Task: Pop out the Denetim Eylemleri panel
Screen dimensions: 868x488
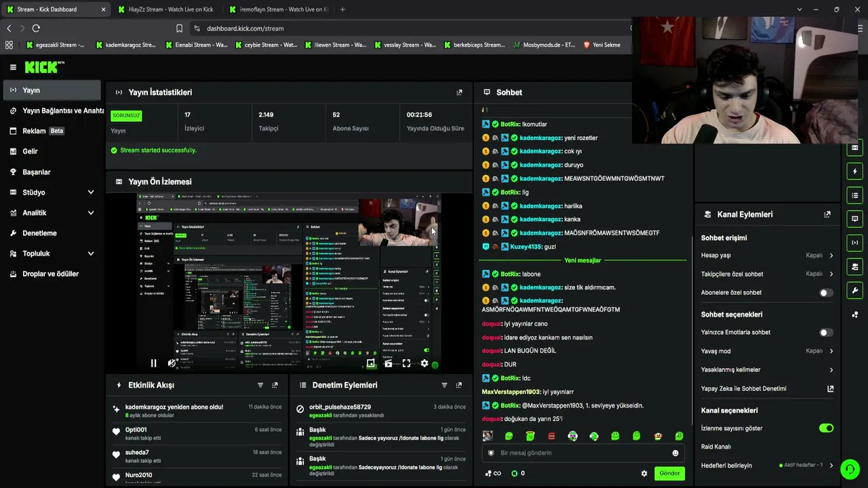Action: point(459,385)
